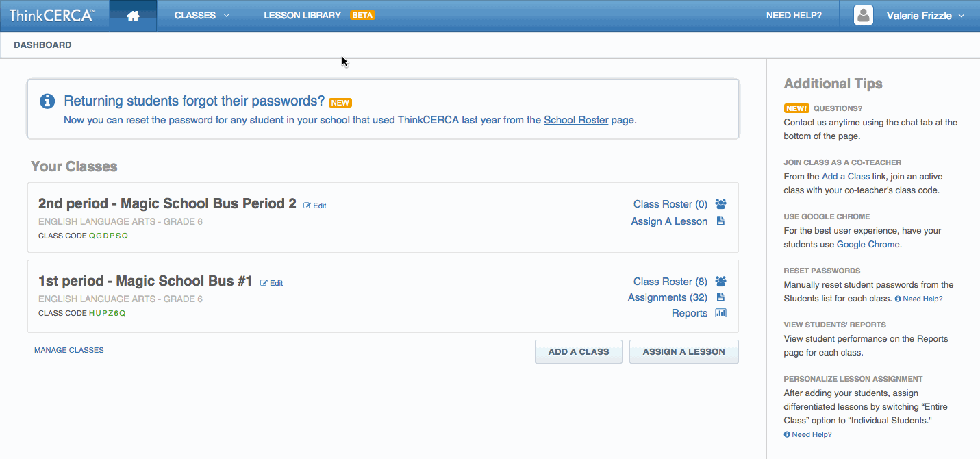Viewport: 980px width, 459px height.
Task: Open the School Roster page link
Action: [x=576, y=120]
